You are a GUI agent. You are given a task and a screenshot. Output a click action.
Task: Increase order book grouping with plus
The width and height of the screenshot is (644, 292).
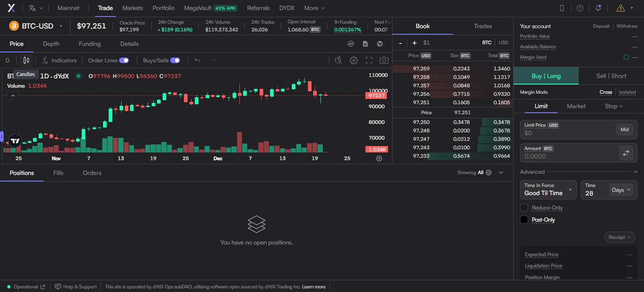[414, 43]
